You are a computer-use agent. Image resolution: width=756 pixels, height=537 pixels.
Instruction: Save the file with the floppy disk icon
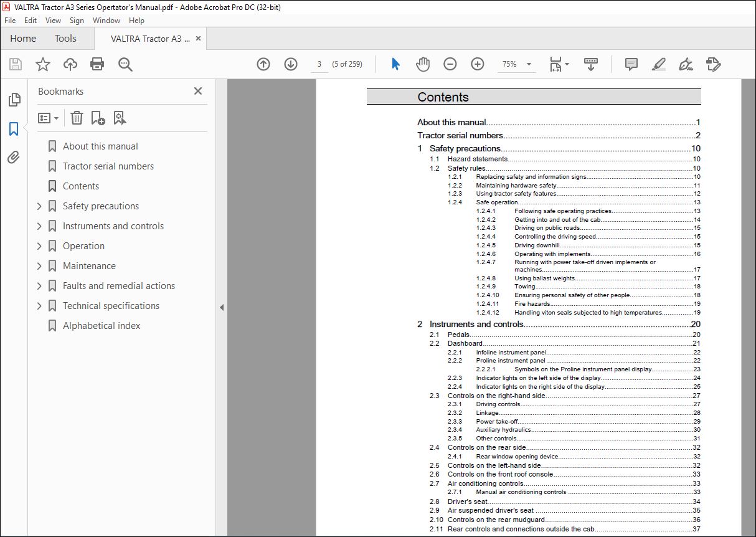coord(16,64)
